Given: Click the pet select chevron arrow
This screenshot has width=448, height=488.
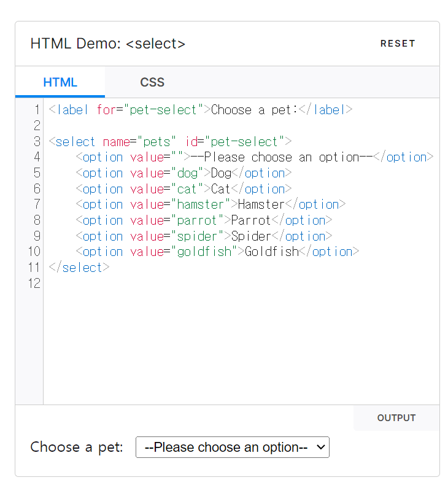Looking at the screenshot, I should [x=320, y=447].
